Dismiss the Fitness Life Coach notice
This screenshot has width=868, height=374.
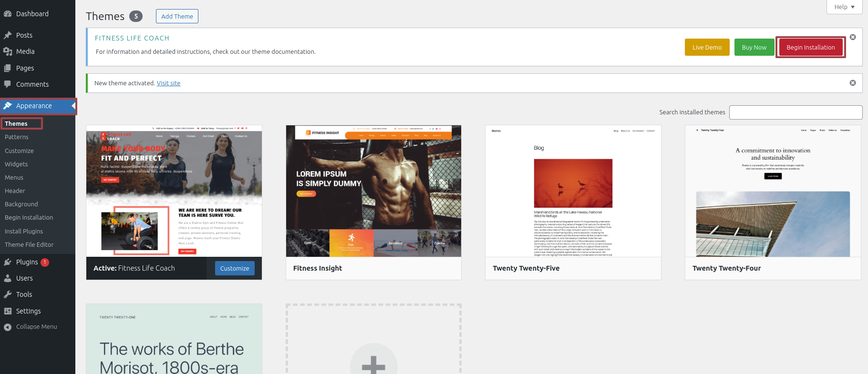[853, 37]
